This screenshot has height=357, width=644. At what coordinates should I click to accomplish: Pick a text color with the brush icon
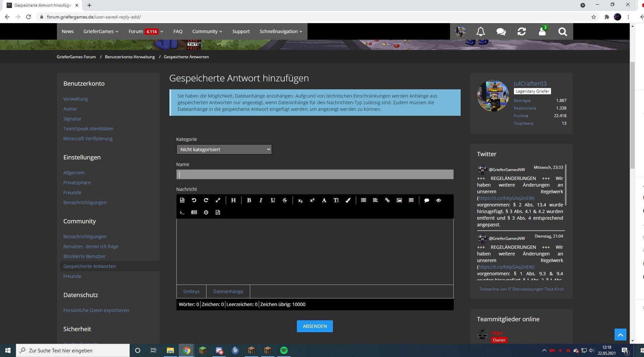(348, 200)
